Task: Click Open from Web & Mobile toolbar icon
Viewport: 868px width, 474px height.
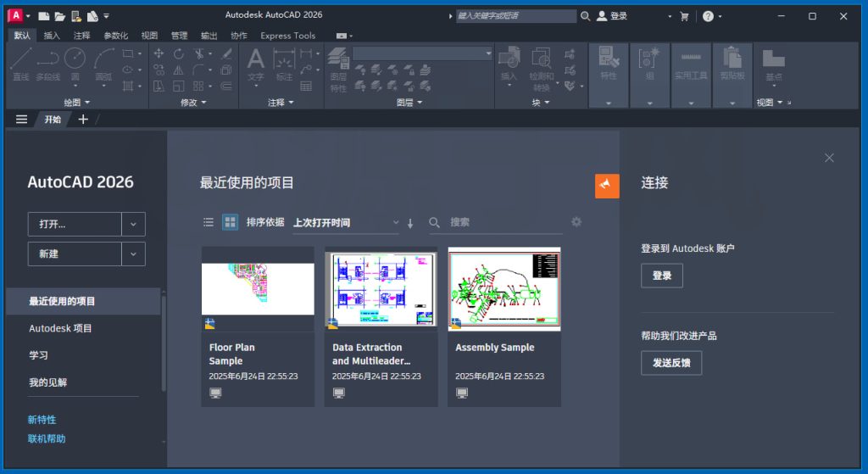Action: coord(76,16)
